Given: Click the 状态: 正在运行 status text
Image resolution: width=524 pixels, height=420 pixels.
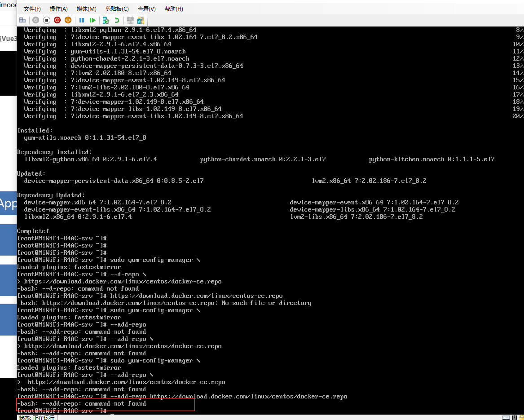Looking at the screenshot, I should (36, 417).
